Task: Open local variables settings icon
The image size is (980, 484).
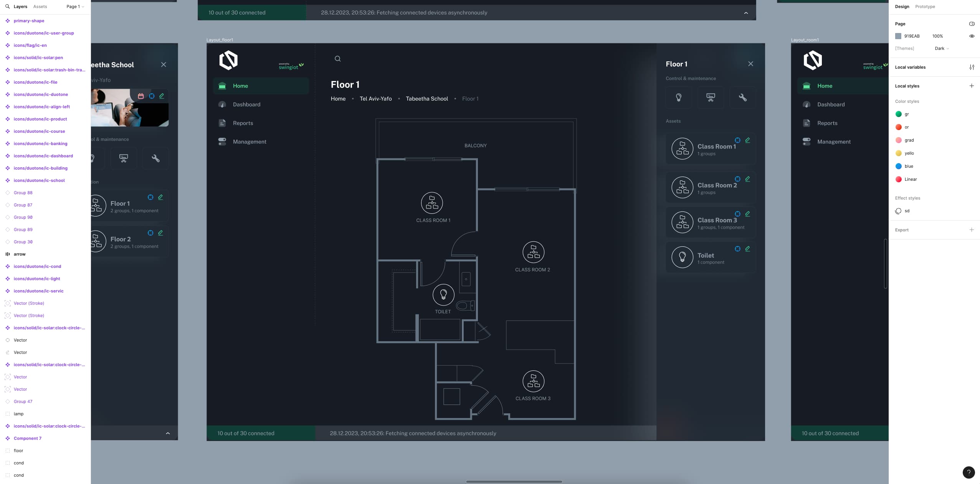Action: click(x=972, y=67)
